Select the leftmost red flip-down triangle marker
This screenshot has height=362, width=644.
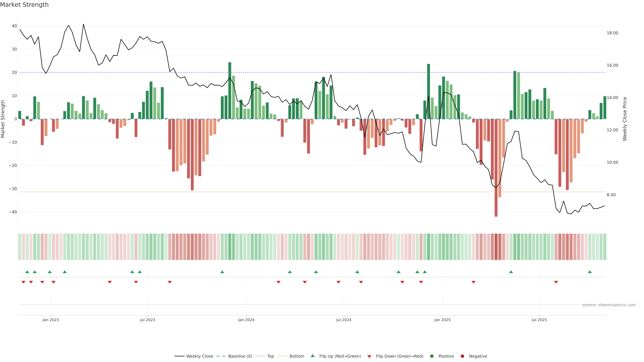coord(23,282)
